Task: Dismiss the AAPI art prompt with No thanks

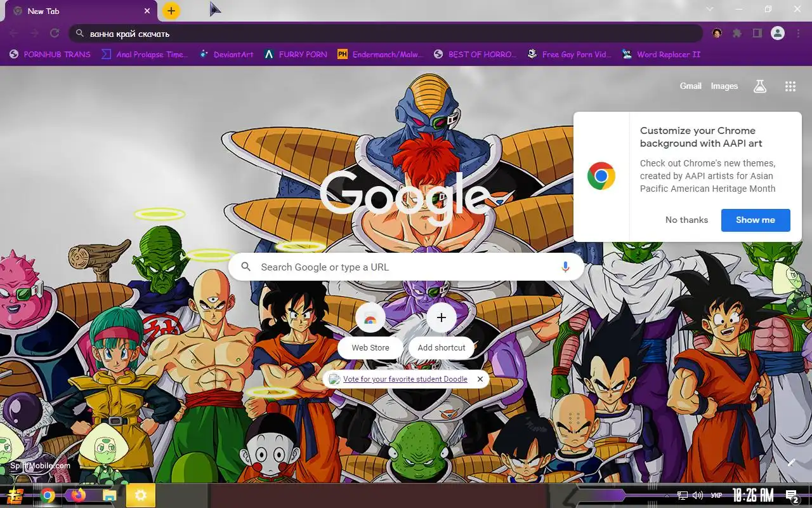Action: pos(686,220)
